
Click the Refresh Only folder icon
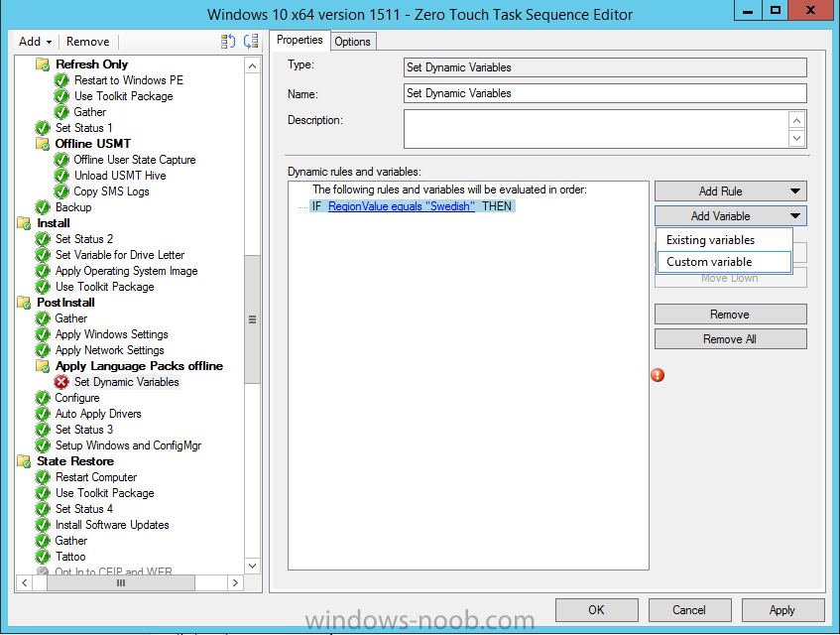pos(43,64)
